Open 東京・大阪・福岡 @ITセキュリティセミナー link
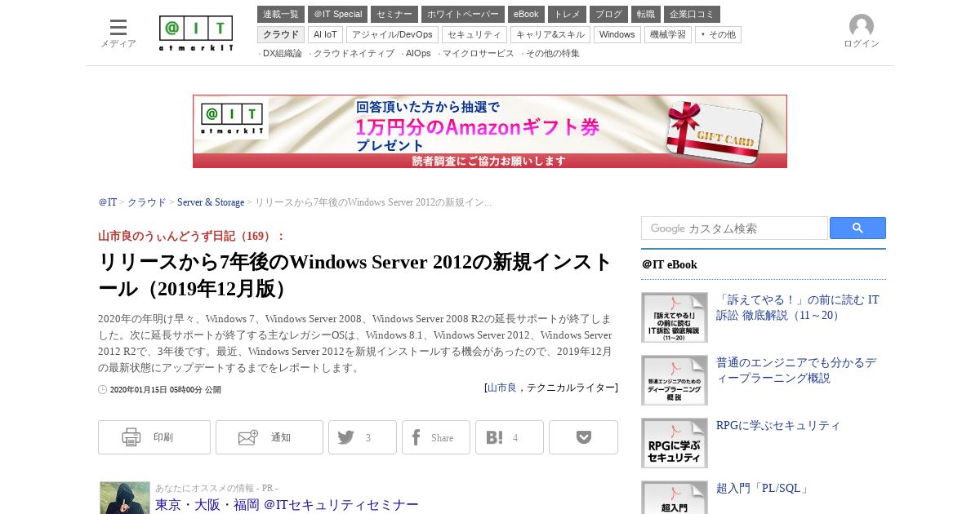This screenshot has width=980, height=514. point(287,505)
